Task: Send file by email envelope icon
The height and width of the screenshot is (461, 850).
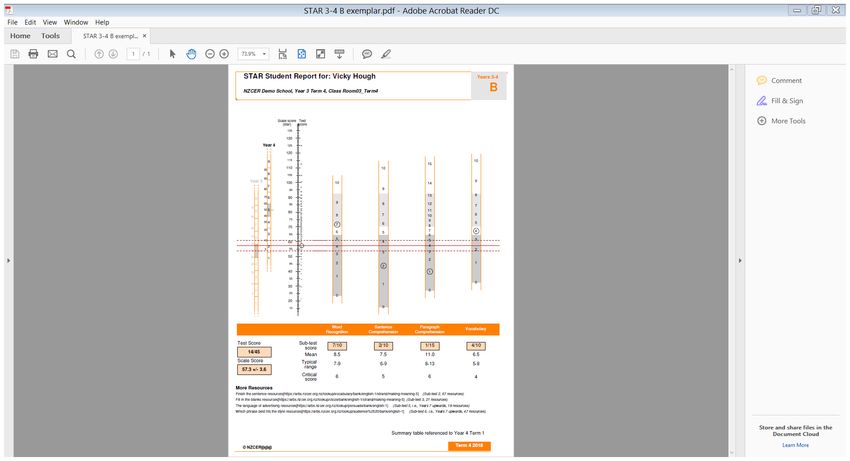Action: (x=53, y=54)
